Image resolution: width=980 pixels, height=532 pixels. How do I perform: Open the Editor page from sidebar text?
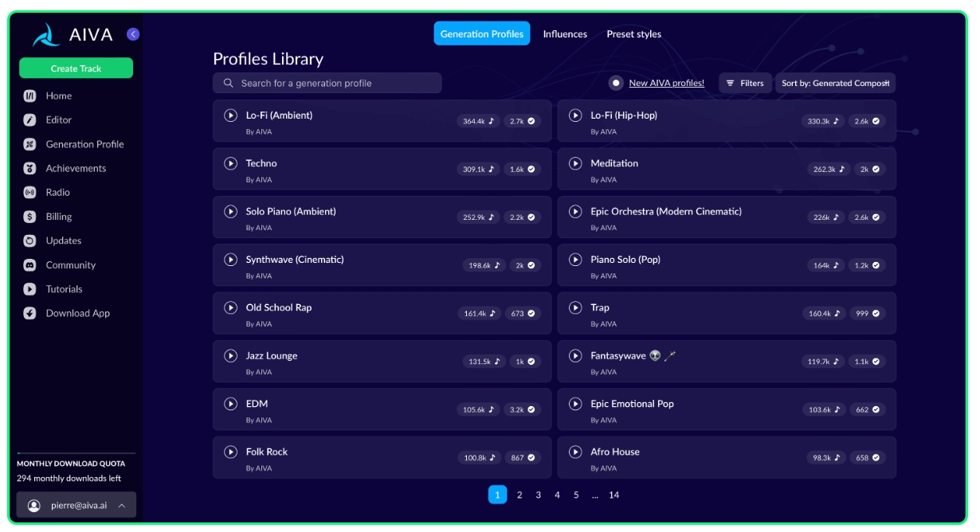(59, 120)
